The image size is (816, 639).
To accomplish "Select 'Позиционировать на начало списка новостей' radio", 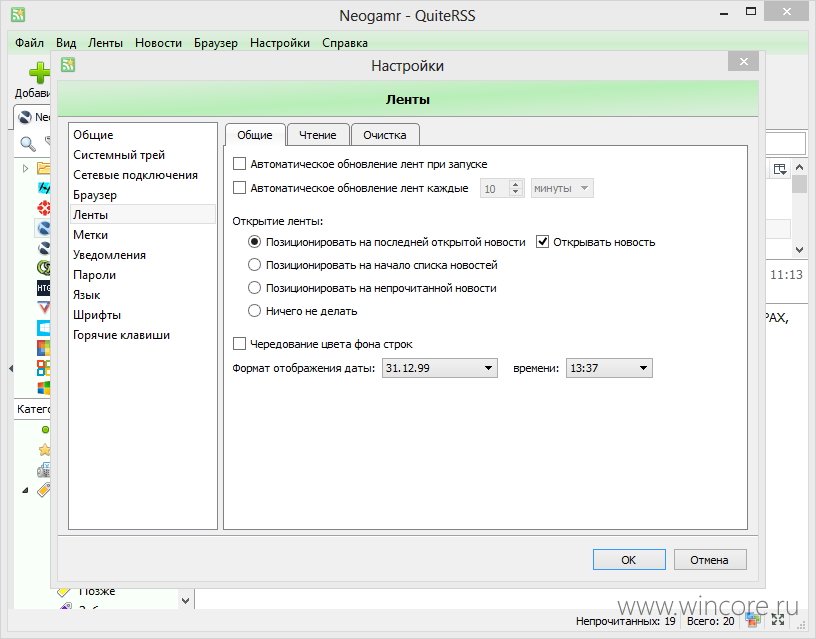I will 254,265.
